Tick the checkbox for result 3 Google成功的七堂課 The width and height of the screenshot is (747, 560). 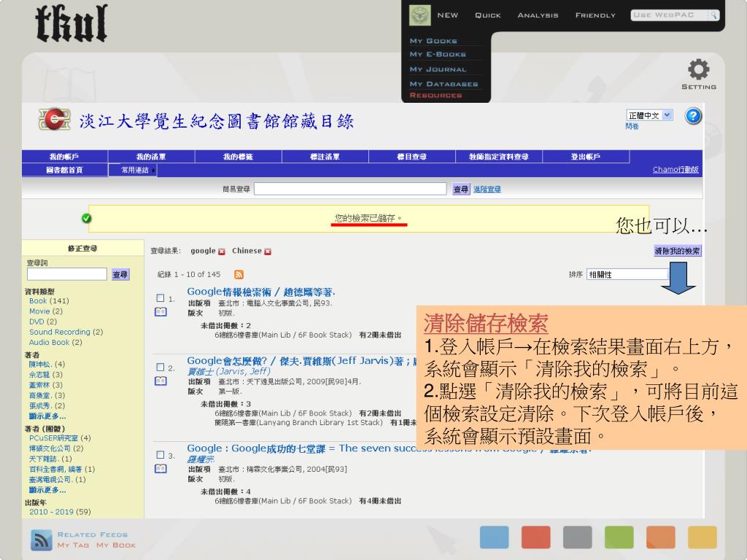pos(160,455)
